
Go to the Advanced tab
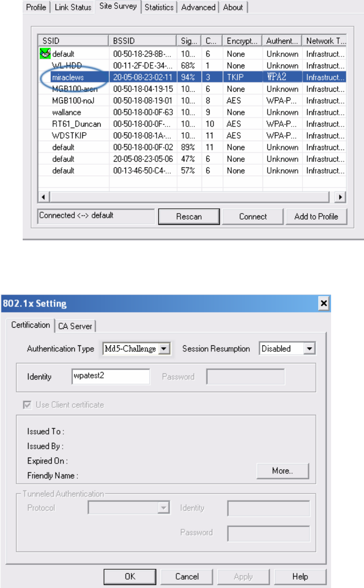coord(198,8)
